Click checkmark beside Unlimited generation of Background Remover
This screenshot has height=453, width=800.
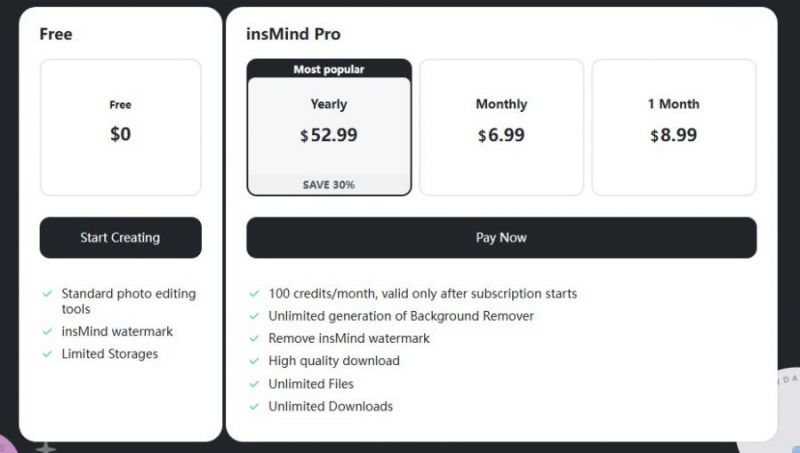(x=254, y=316)
